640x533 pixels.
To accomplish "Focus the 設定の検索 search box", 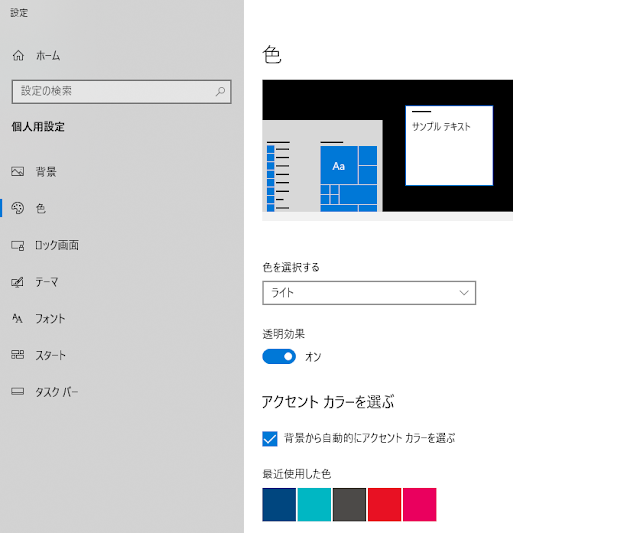I will 122,91.
